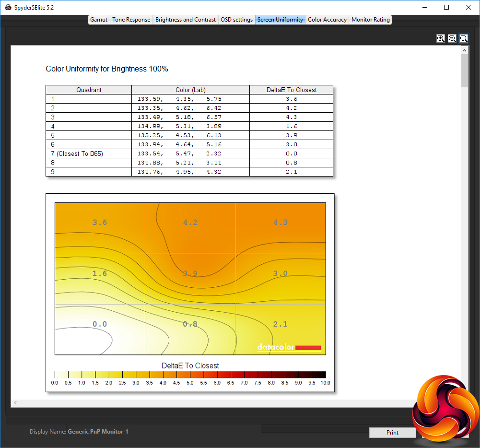The height and width of the screenshot is (448, 480).
Task: Click the 0.0 label on the uniformity map
Action: (x=100, y=324)
